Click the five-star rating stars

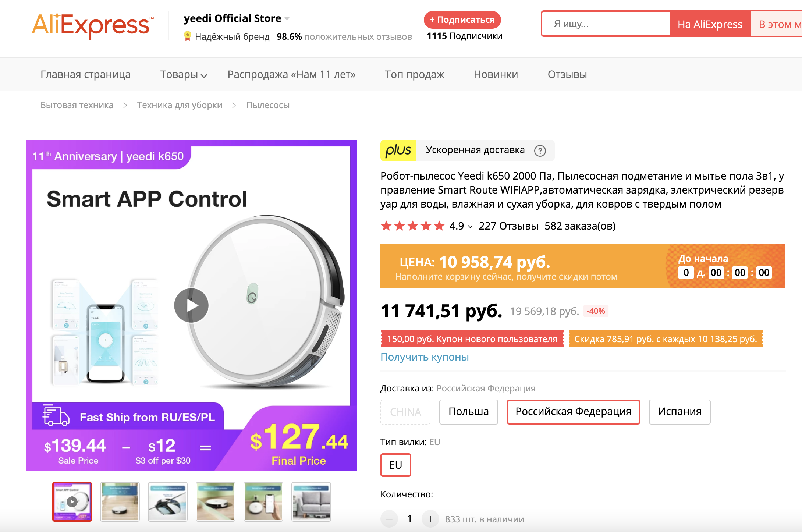coord(412,226)
